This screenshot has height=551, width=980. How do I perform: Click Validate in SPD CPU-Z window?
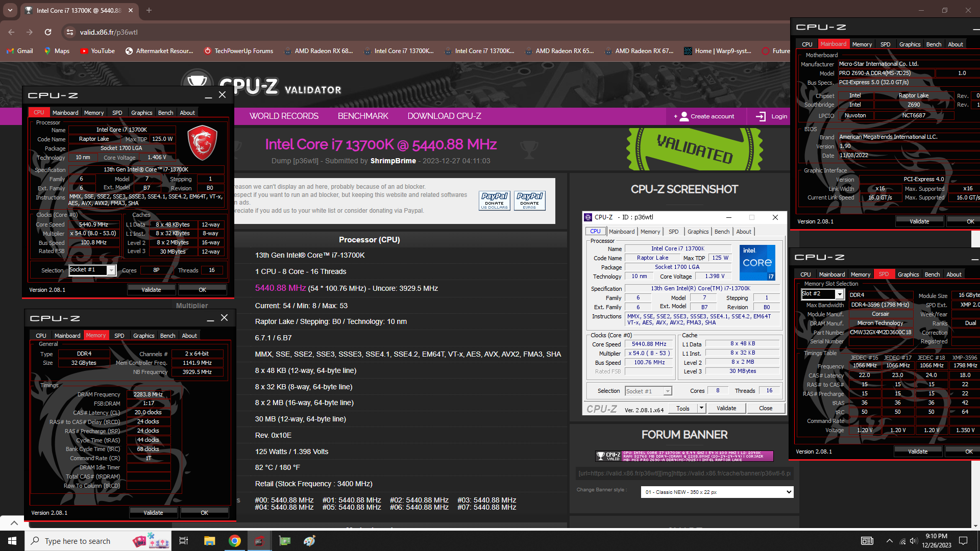click(917, 451)
